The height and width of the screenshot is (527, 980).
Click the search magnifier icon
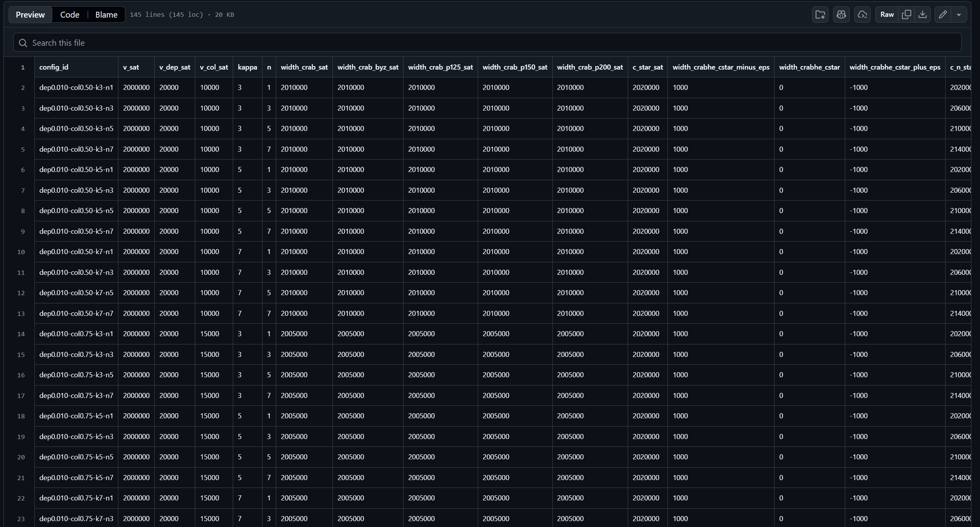pos(23,43)
